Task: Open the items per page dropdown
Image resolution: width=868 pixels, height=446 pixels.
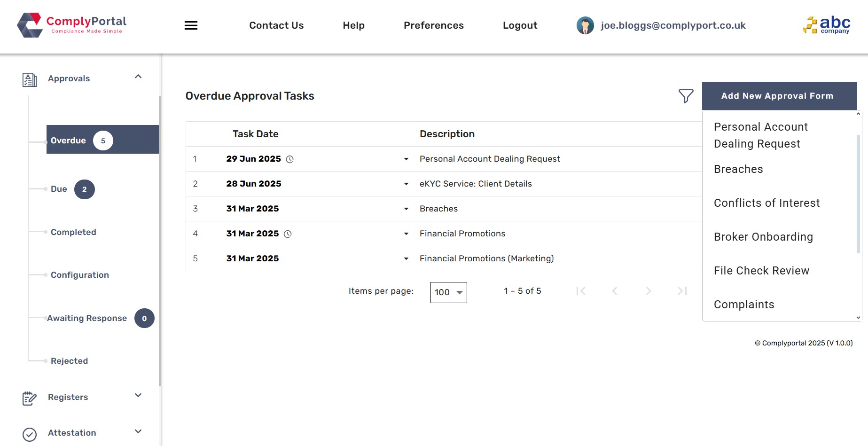Action: [x=448, y=292]
